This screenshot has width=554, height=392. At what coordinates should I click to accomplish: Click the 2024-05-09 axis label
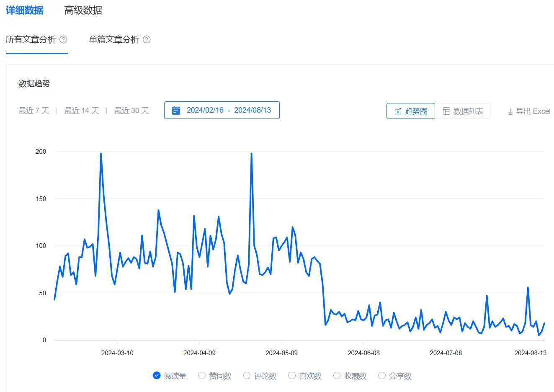(x=281, y=353)
